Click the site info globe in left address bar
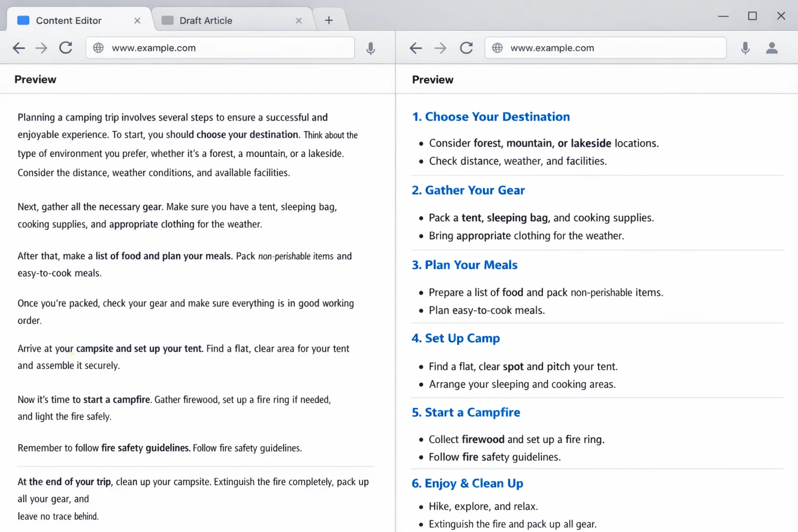Screen dimensions: 798x532 [99, 48]
